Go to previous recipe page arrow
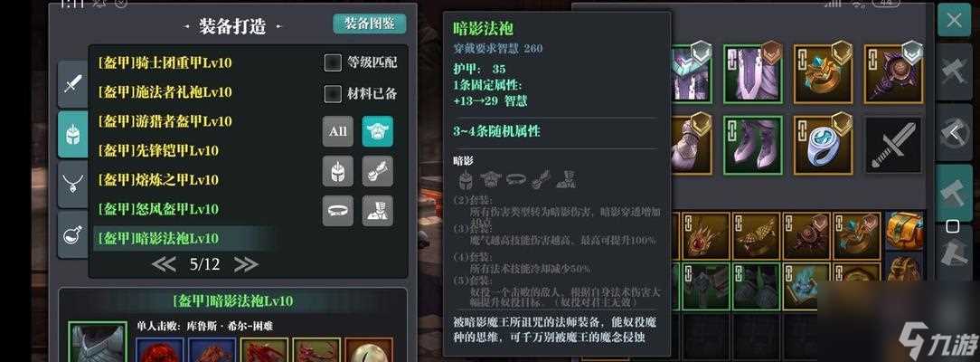980x362 pixels. (x=164, y=264)
